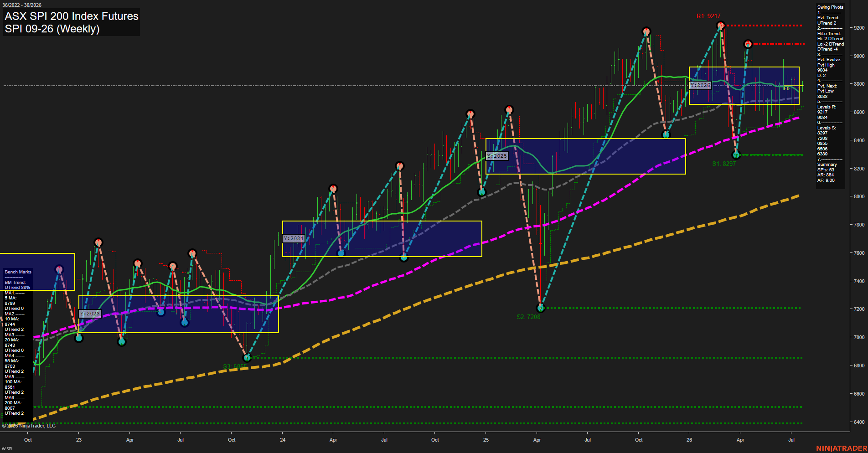Click the Levels R heading in the panel
The image size is (868, 453).
827,107
